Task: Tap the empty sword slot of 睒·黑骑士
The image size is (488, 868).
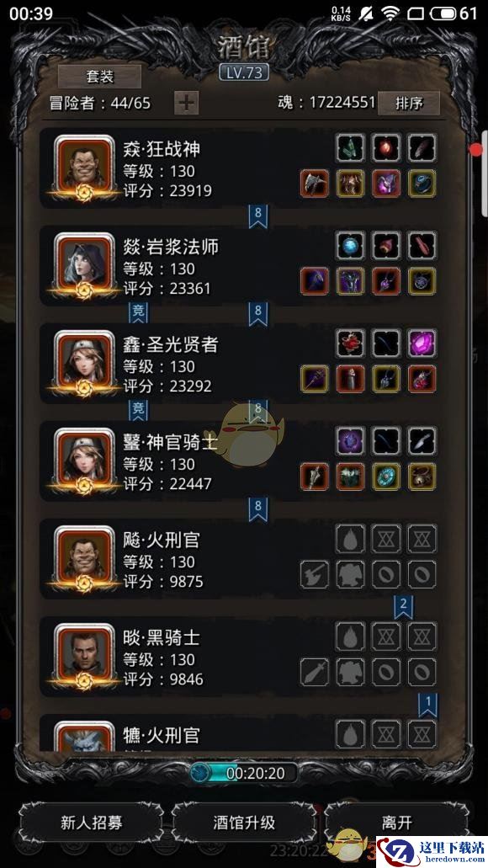Action: (x=315, y=672)
